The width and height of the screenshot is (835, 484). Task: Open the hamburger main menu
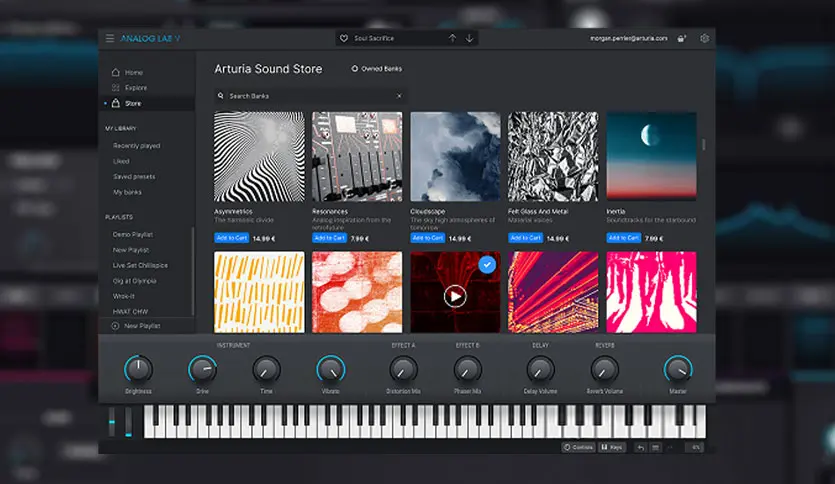tap(110, 39)
